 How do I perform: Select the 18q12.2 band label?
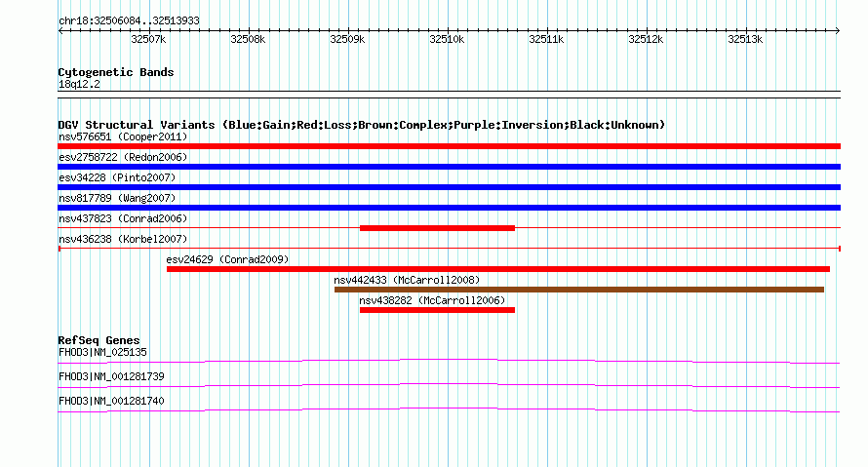pyautogui.click(x=79, y=84)
